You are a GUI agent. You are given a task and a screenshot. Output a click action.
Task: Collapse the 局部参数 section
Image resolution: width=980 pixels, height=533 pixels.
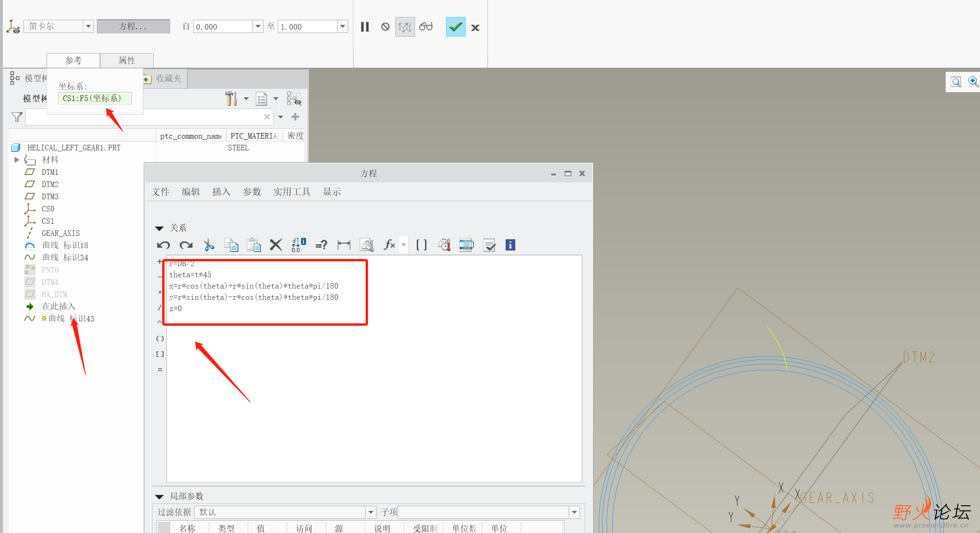[159, 497]
